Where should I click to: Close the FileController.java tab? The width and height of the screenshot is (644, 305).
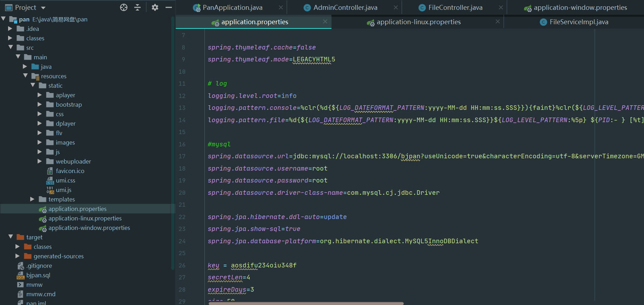pyautogui.click(x=501, y=7)
